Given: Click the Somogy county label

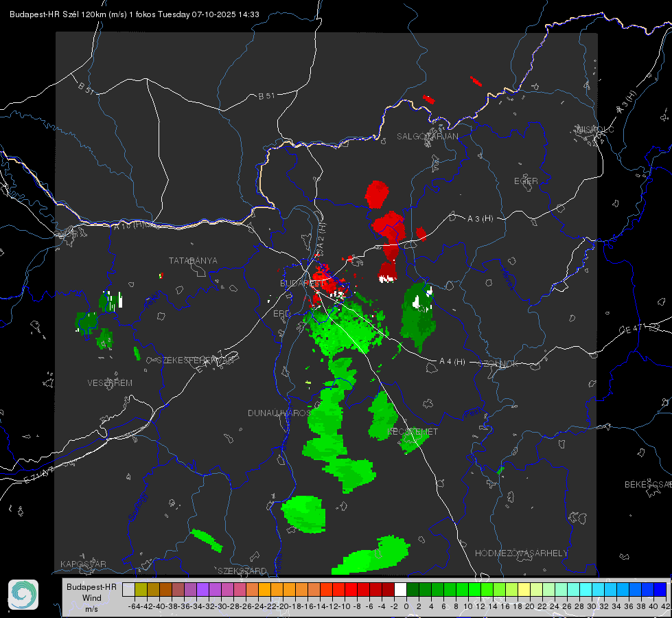Looking at the screenshot, I should 137,506.
